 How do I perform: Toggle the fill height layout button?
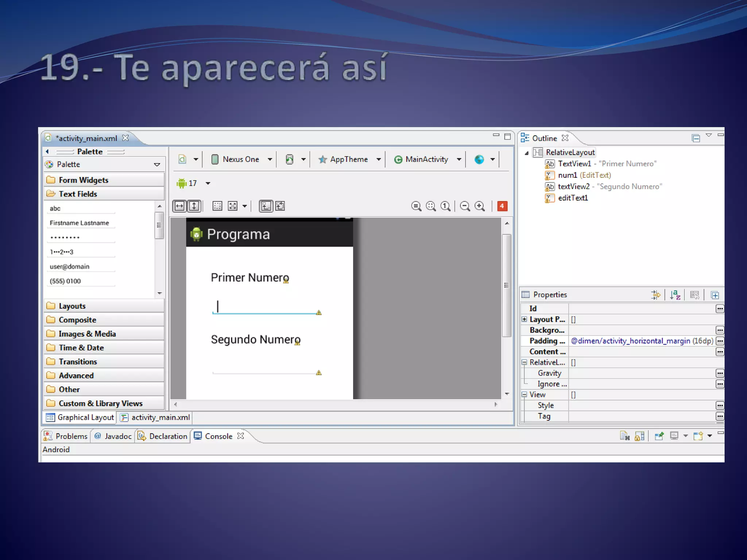[x=194, y=206]
